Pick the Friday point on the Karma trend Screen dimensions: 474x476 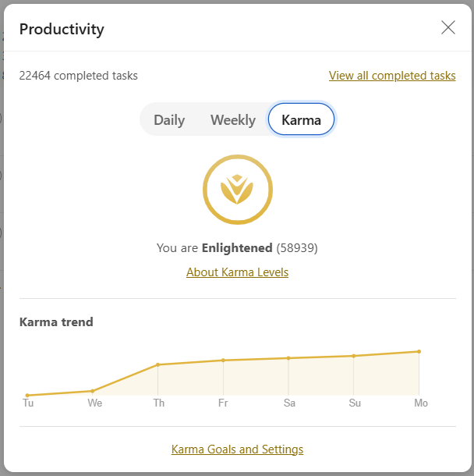pos(223,361)
